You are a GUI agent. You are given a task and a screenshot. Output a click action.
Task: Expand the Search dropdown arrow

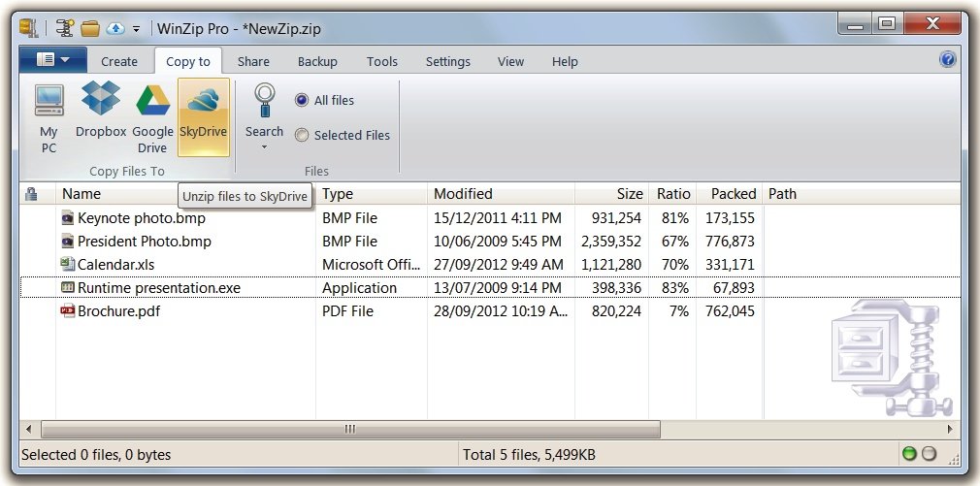click(264, 148)
